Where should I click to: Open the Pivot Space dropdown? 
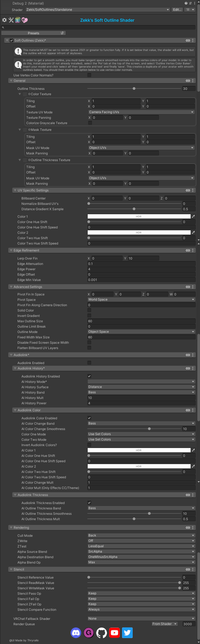tap(142, 299)
